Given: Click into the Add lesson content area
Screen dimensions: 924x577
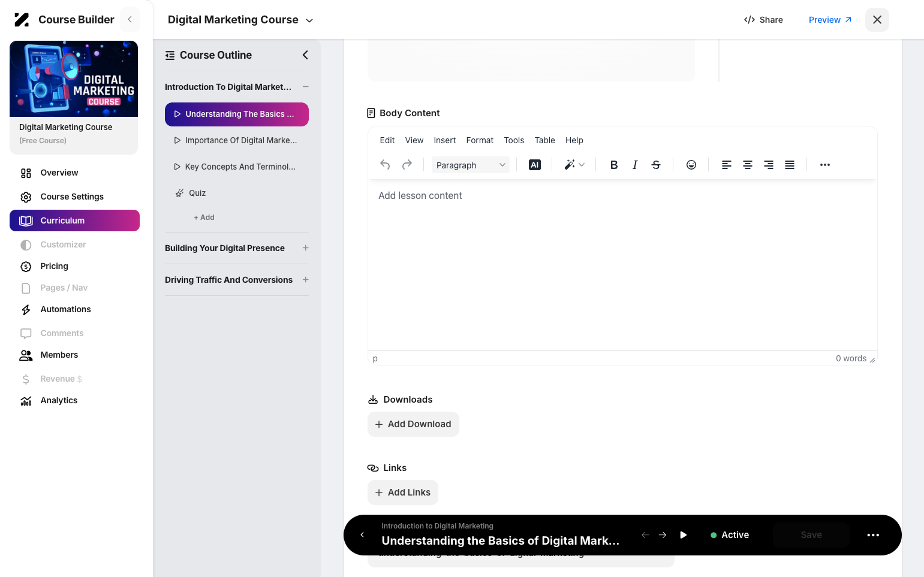Looking at the screenshot, I should tap(622, 265).
